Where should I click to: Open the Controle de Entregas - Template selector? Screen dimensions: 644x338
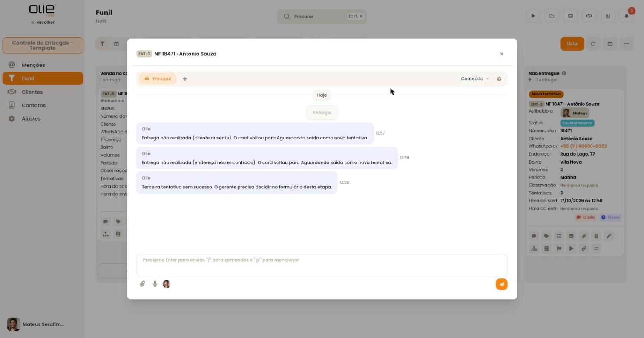coord(43,46)
